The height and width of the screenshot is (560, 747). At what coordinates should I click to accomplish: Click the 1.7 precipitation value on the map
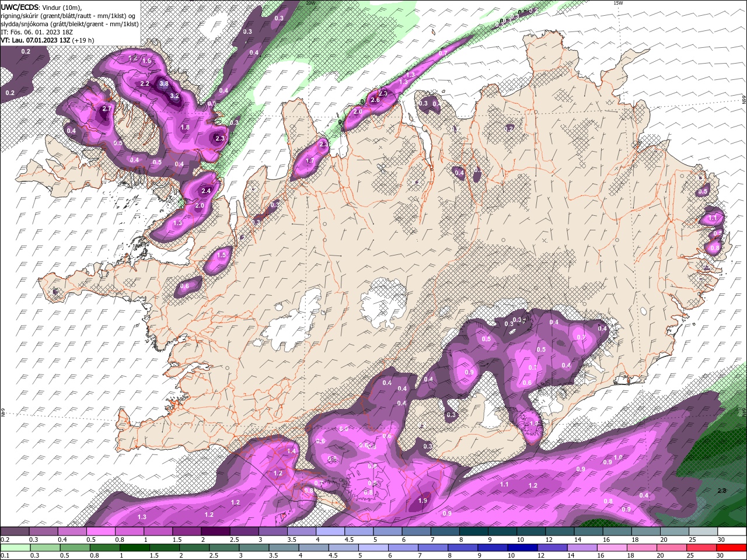(310, 160)
